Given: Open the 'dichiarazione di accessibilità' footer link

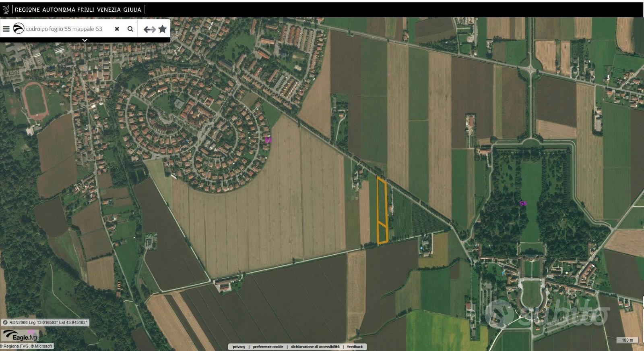Looking at the screenshot, I should click(315, 347).
